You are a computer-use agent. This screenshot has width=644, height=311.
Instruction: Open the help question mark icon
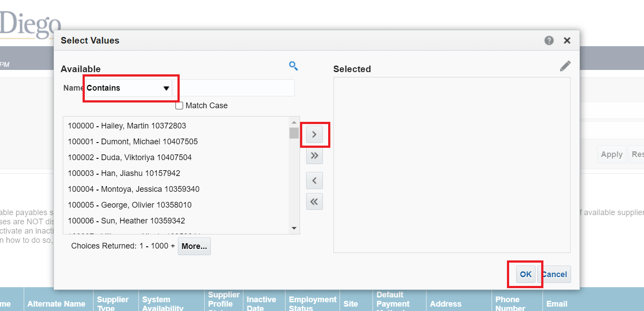(x=549, y=40)
